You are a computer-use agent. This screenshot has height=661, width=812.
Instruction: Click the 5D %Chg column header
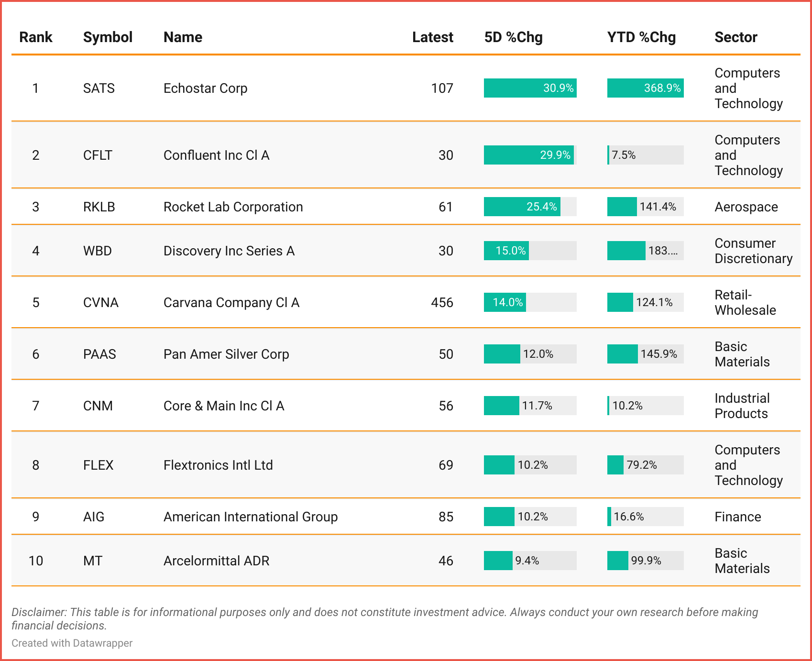click(x=513, y=37)
